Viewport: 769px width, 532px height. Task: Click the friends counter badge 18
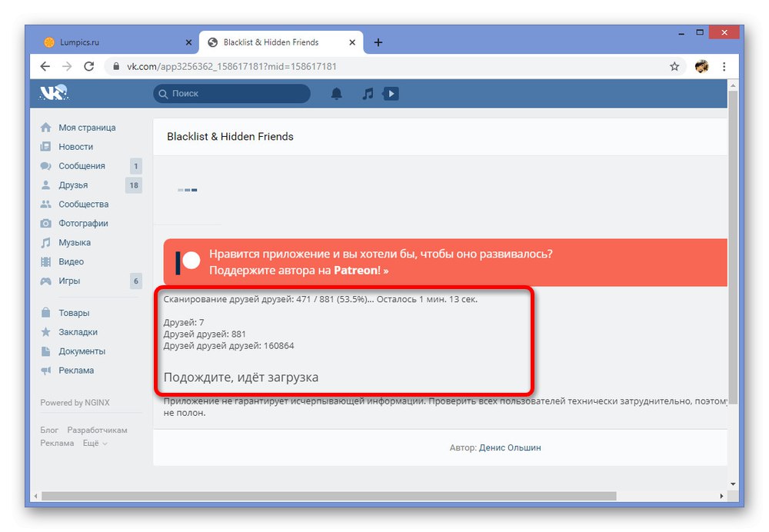point(134,185)
